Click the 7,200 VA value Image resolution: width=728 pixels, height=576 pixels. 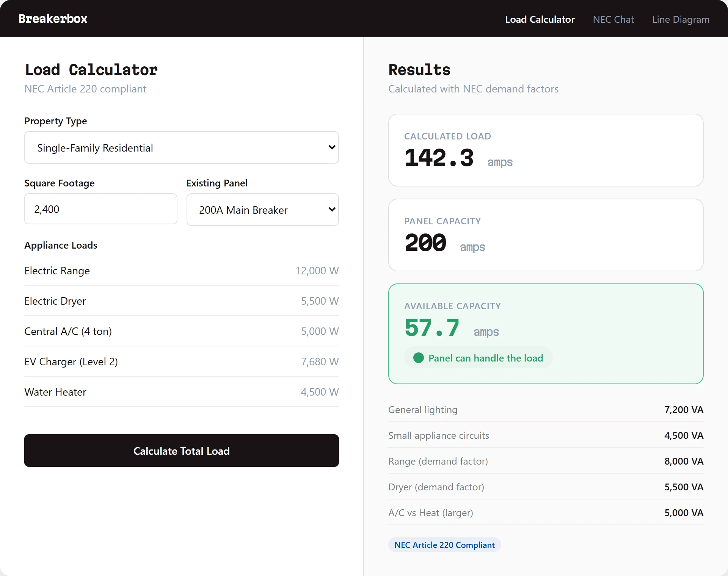[x=684, y=410]
